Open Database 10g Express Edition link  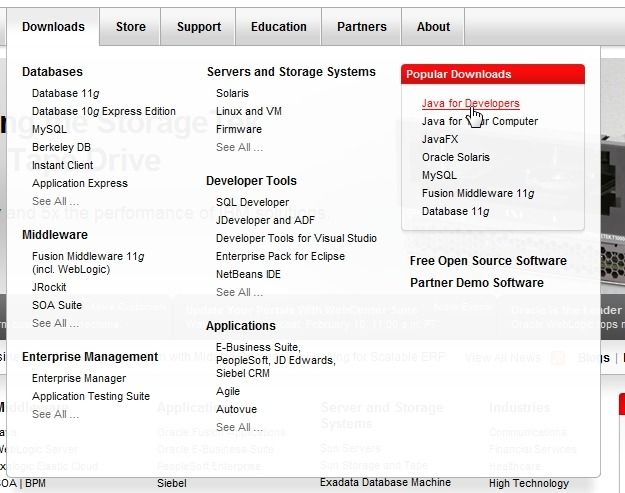coord(104,111)
